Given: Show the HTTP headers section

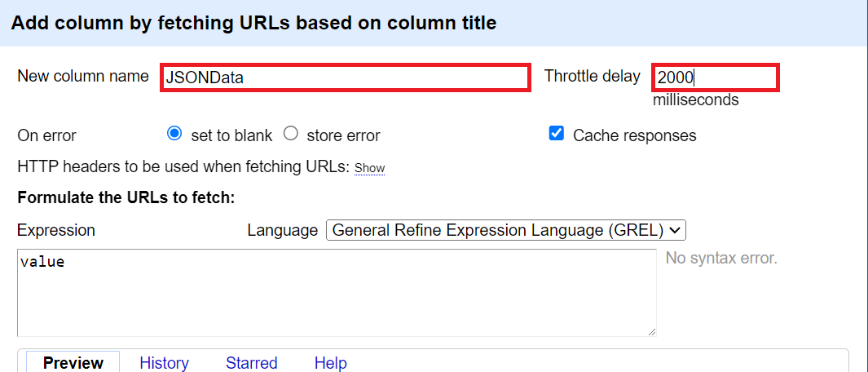Looking at the screenshot, I should [x=369, y=168].
